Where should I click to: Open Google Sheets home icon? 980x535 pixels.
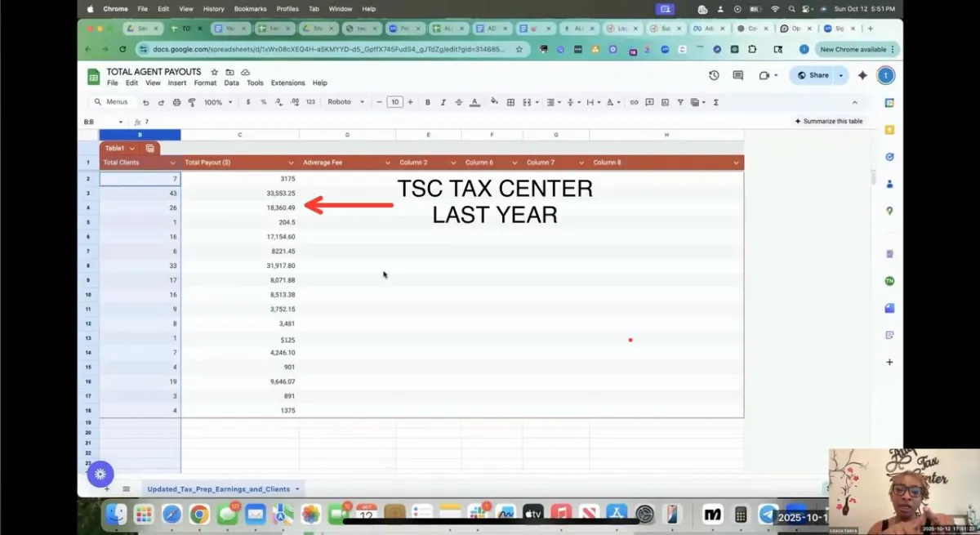93,77
